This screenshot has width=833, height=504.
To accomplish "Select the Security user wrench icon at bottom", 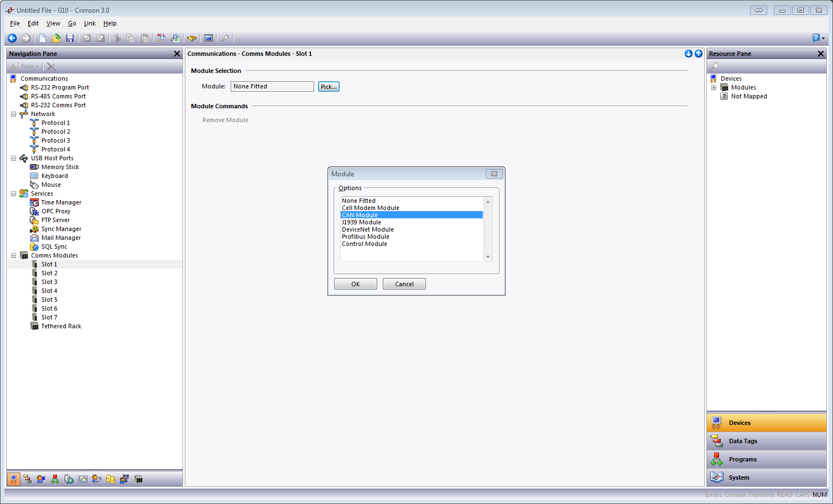I will (x=97, y=479).
